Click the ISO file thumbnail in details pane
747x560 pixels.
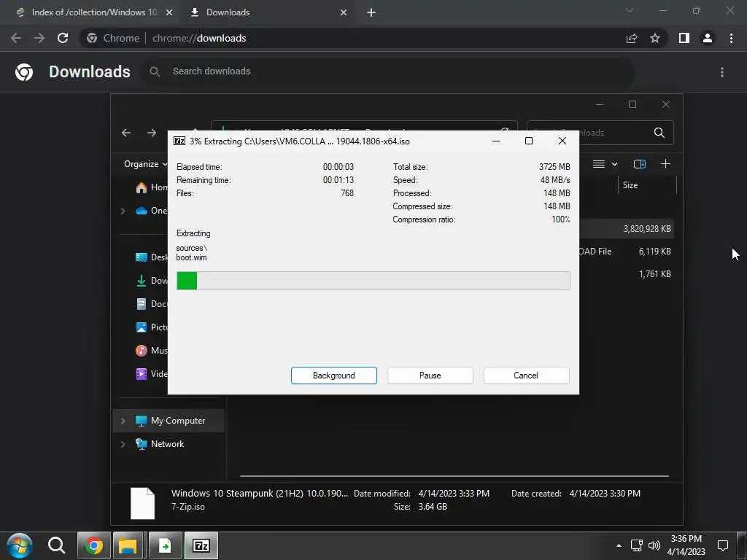click(x=143, y=503)
